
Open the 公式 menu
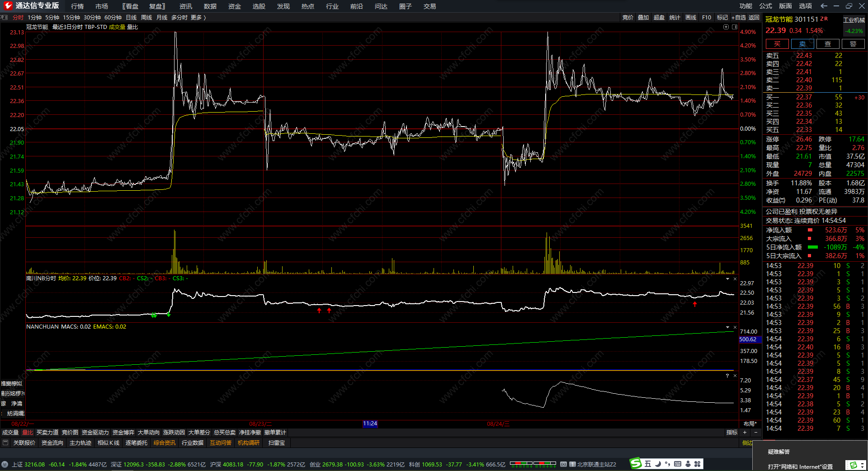coord(766,6)
